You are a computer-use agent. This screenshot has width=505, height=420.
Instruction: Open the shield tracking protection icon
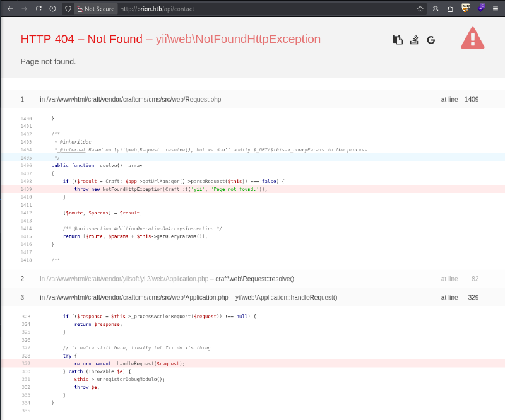[x=68, y=9]
